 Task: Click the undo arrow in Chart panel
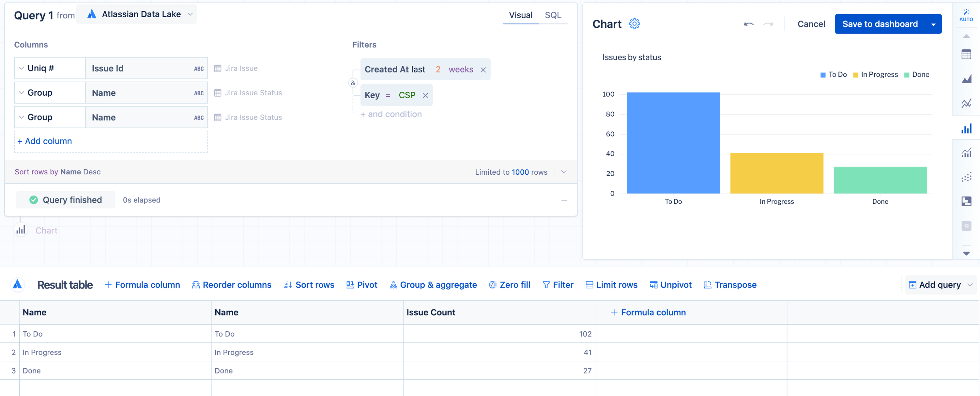point(748,24)
